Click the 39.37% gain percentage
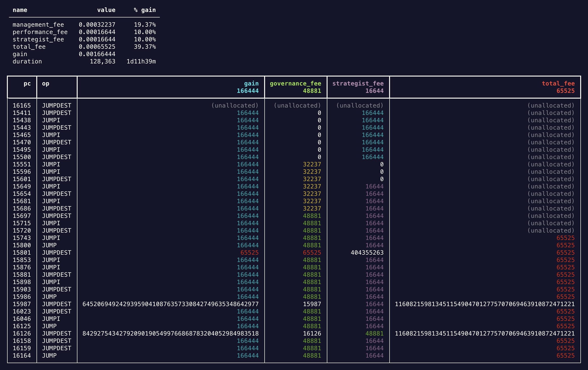The image size is (588, 370). coord(145,47)
